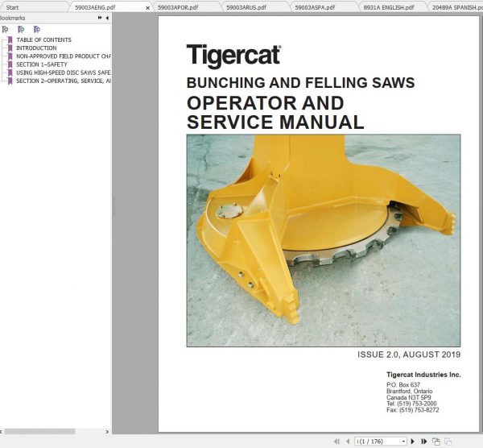The image size is (483, 448).
Task: Switch to the 20489A SPANISH.pdf tab
Action: 457,7
